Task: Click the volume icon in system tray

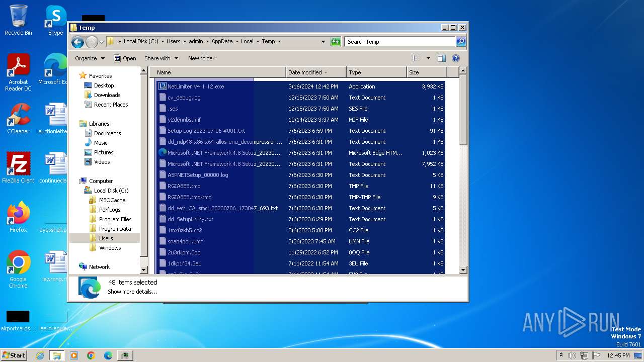Action: tap(572, 355)
